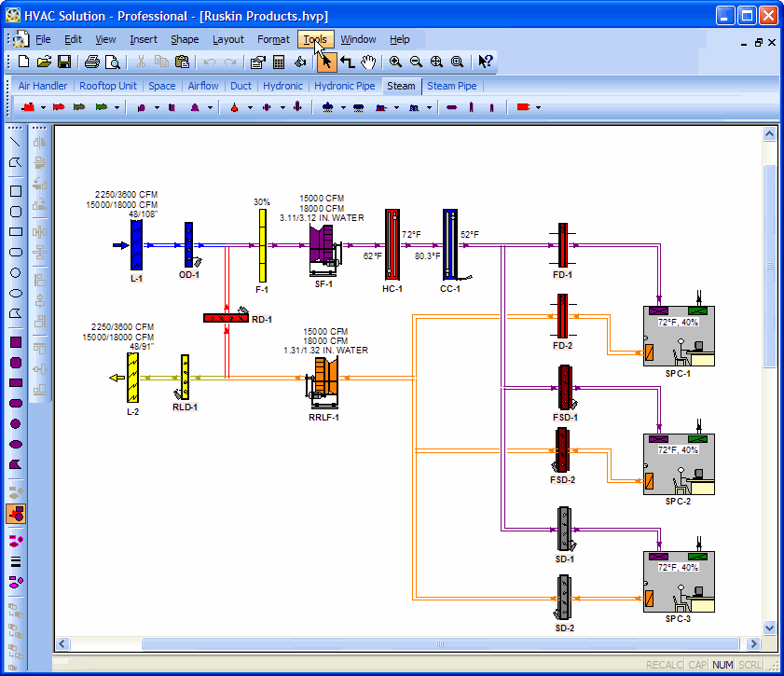Toggle the highlighted orange tool in left sidebar
The width and height of the screenshot is (784, 676).
coord(16,514)
